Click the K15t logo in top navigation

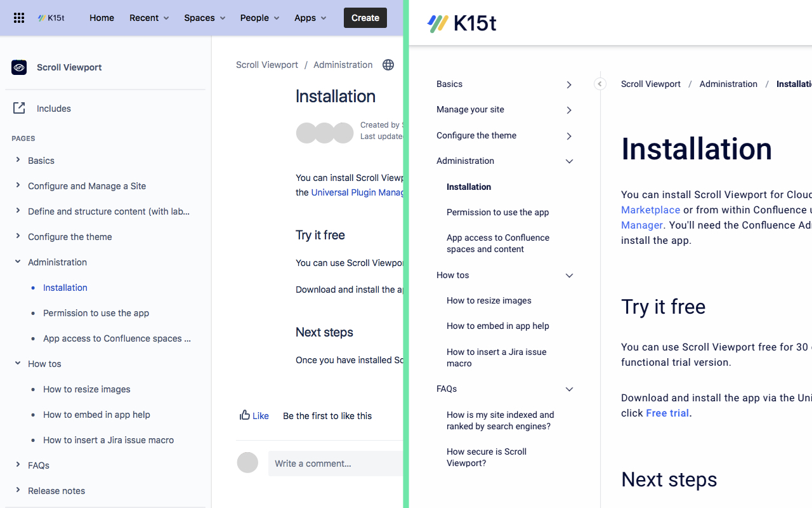pyautogui.click(x=51, y=18)
